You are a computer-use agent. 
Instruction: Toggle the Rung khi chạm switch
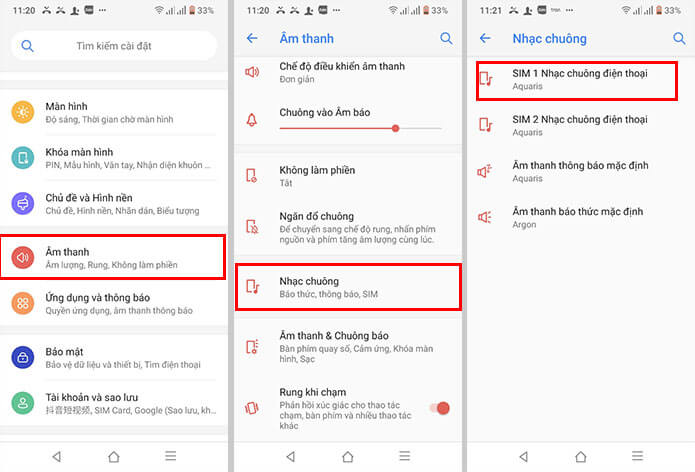pyautogui.click(x=438, y=408)
